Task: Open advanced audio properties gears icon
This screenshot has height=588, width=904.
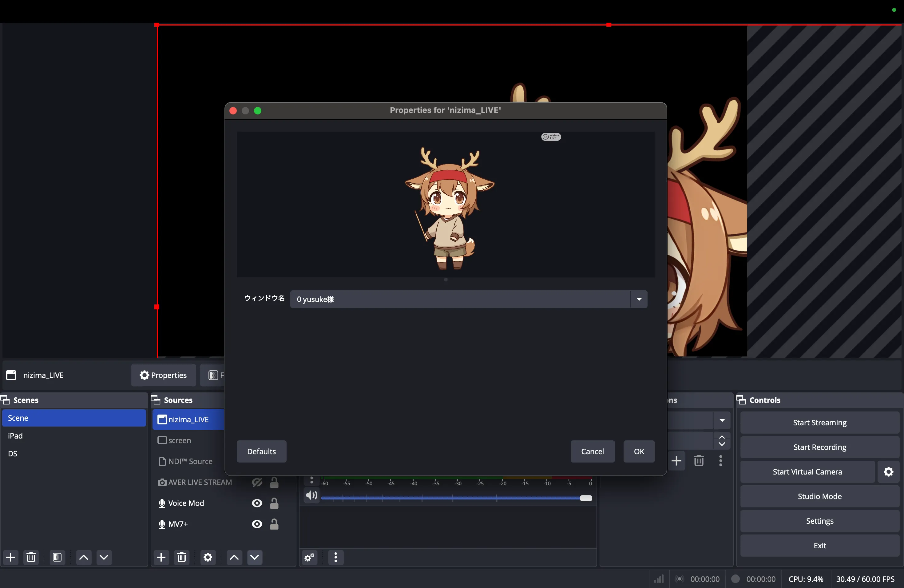Action: (310, 557)
